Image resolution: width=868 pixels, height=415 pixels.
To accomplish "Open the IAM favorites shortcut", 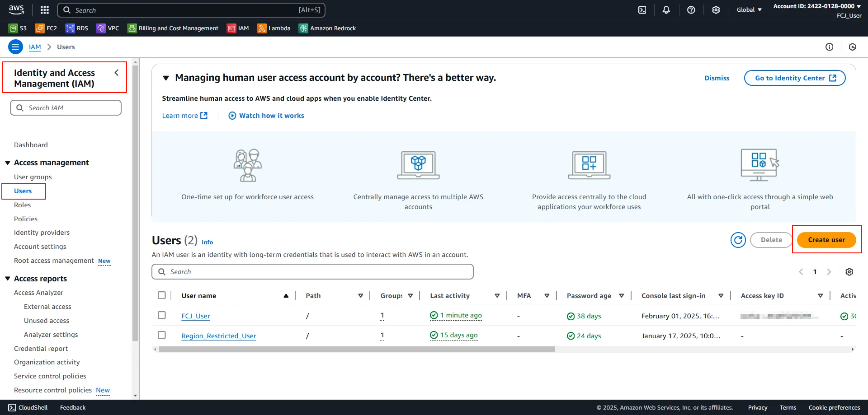I will [x=238, y=28].
